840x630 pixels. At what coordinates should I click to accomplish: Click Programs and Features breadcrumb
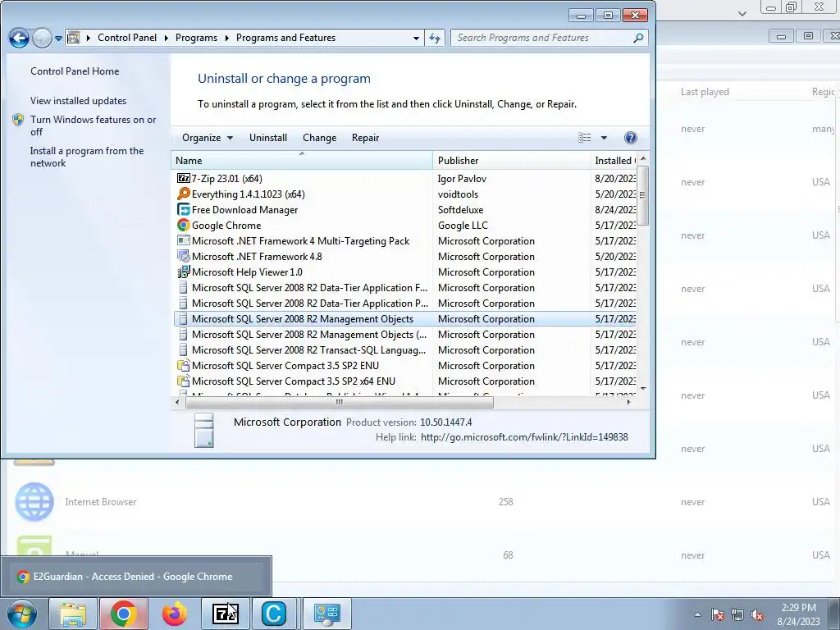[x=285, y=38]
